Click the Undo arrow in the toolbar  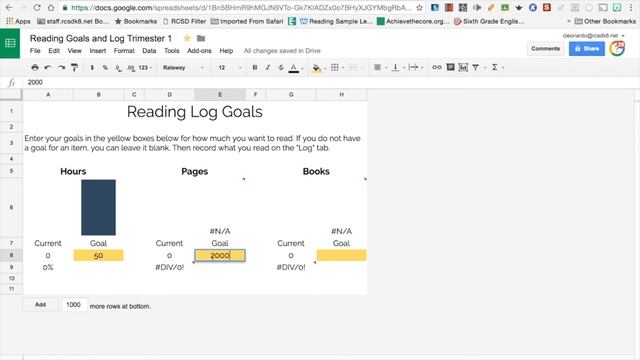click(48, 67)
